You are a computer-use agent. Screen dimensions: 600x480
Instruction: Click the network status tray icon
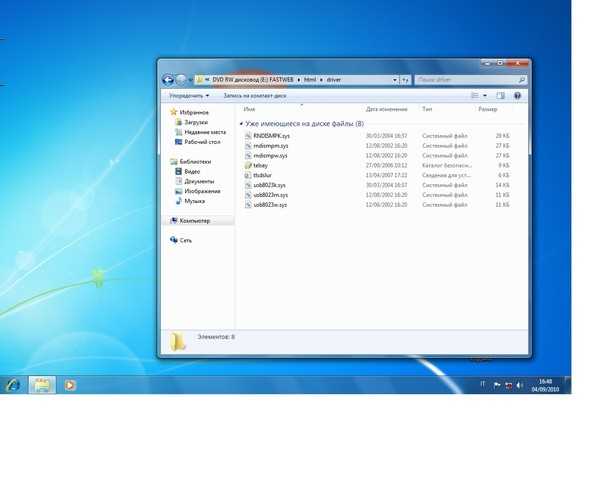[509, 385]
